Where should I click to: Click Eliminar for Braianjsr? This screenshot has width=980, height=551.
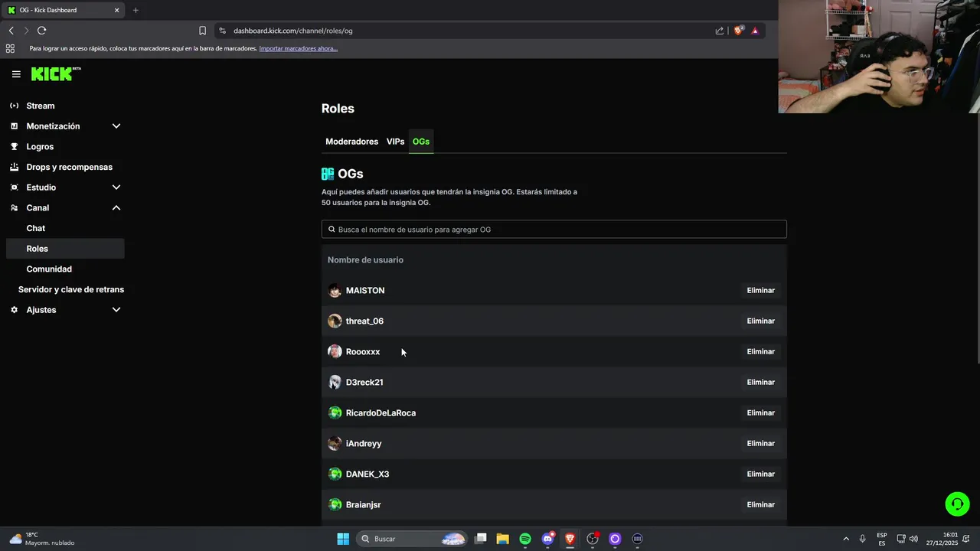coord(761,504)
